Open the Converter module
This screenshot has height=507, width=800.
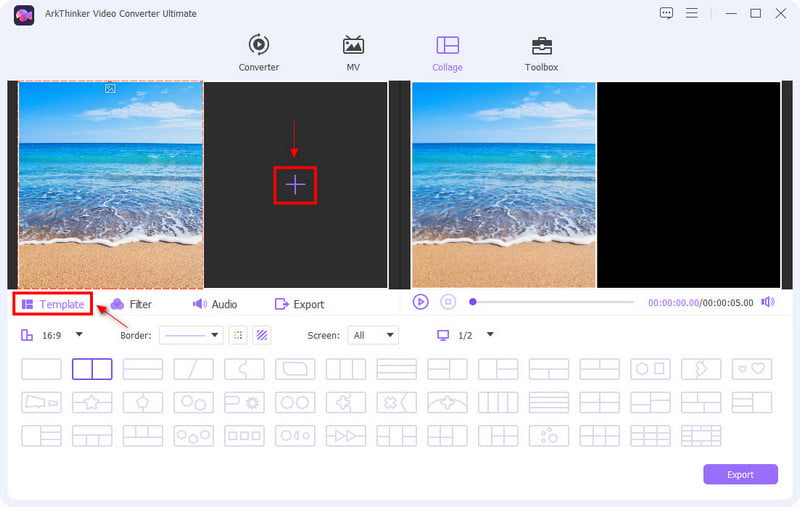[259, 53]
